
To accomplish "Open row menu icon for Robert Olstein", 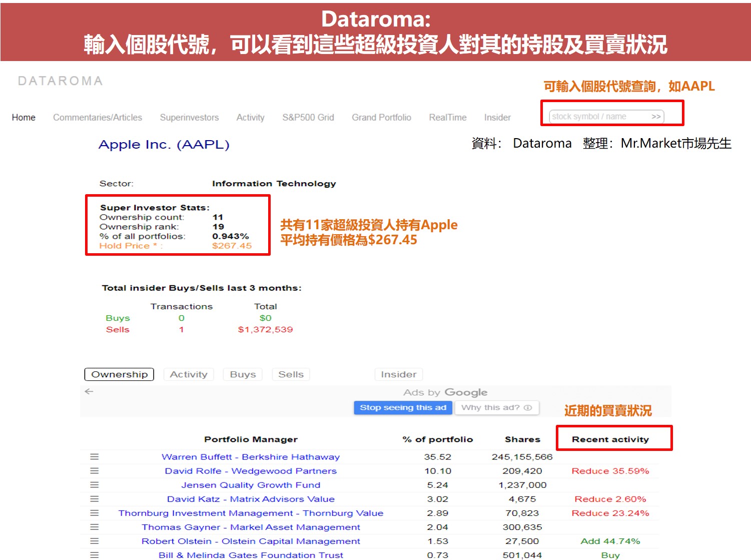I will [x=94, y=541].
